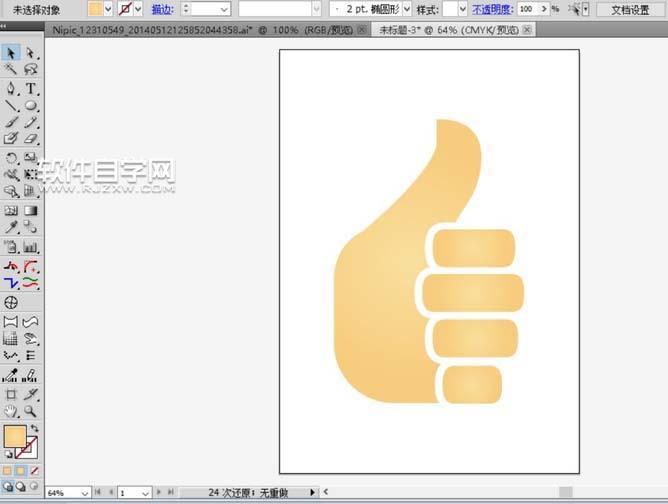Set paint to None in toolbox
Screen dimensions: 668x504
click(x=35, y=470)
